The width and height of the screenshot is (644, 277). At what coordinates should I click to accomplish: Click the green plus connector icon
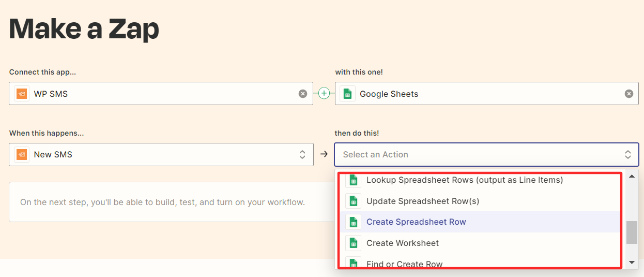tap(324, 93)
